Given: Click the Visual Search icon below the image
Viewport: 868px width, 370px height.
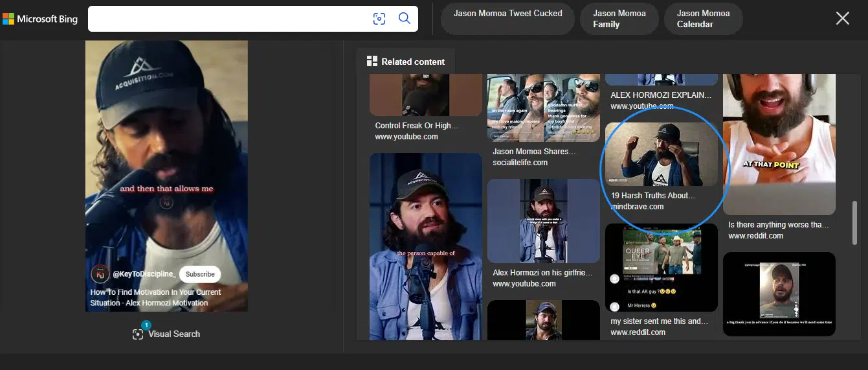Looking at the screenshot, I should click(138, 334).
